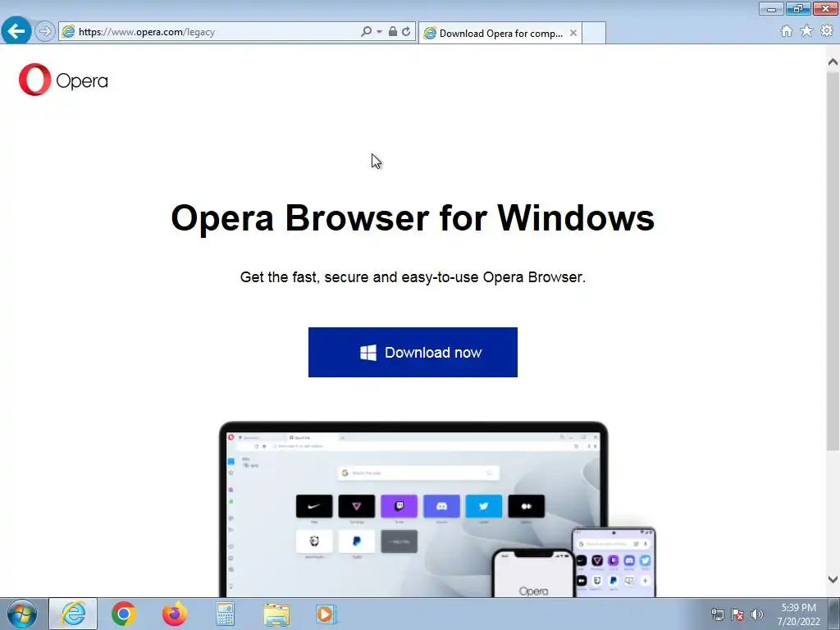Click the volume speaker tray icon

756,614
